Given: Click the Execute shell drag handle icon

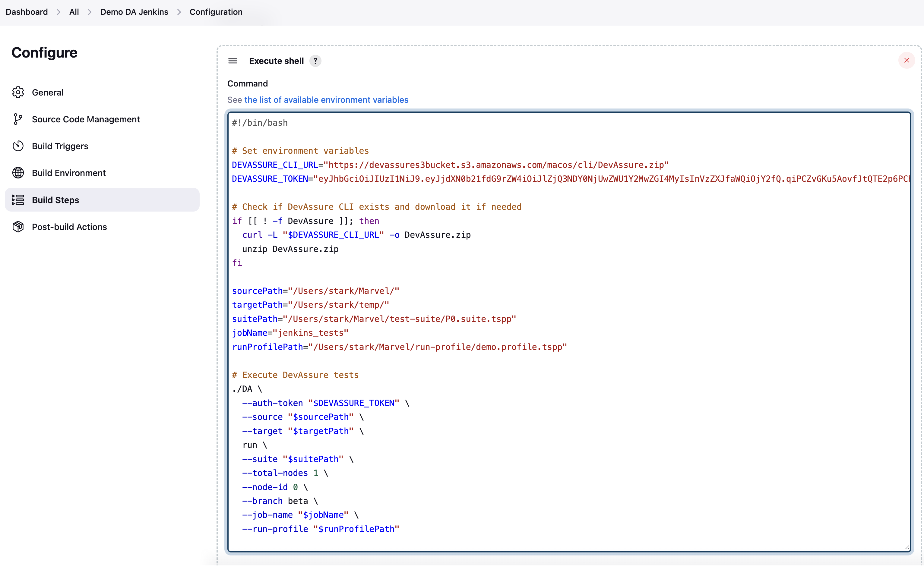Looking at the screenshot, I should 233,61.
